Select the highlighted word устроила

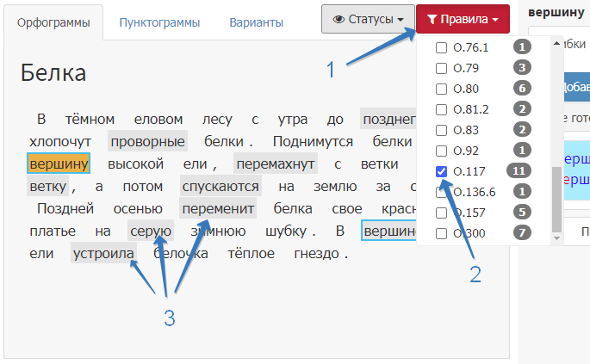click(104, 254)
